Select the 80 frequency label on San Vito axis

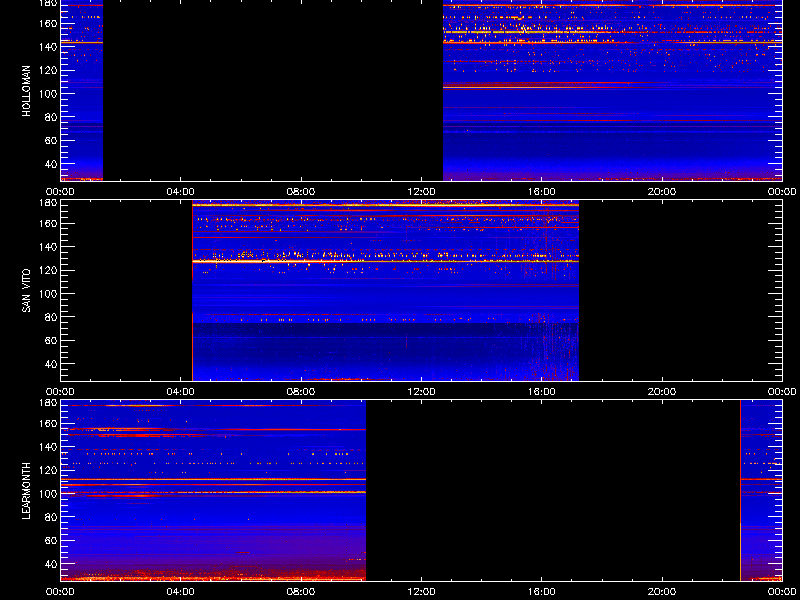(49, 317)
